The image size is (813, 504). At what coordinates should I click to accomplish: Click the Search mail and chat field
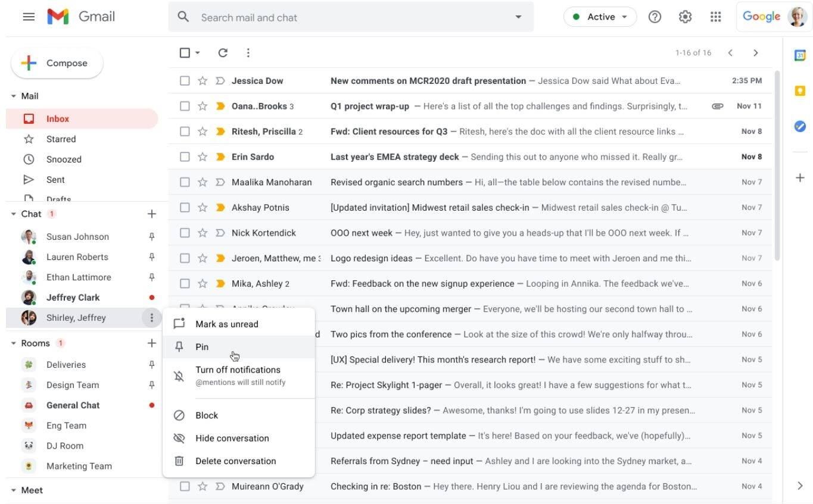pos(351,17)
